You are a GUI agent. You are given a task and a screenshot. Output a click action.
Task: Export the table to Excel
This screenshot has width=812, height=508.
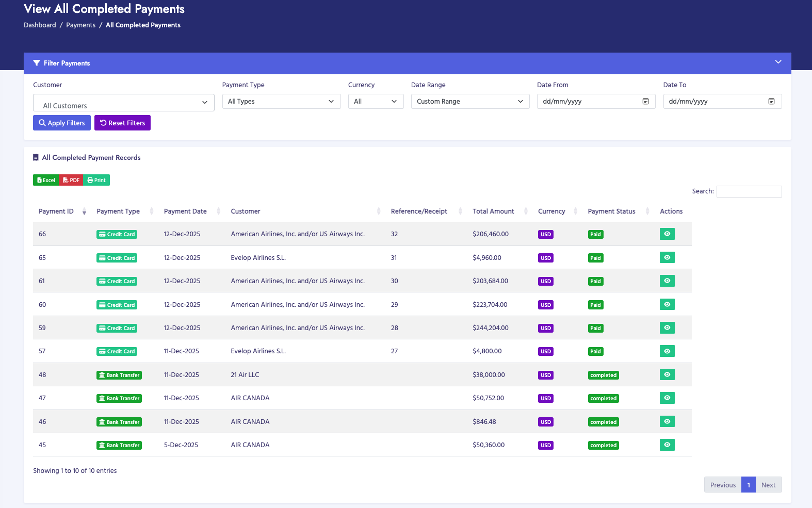[46, 180]
